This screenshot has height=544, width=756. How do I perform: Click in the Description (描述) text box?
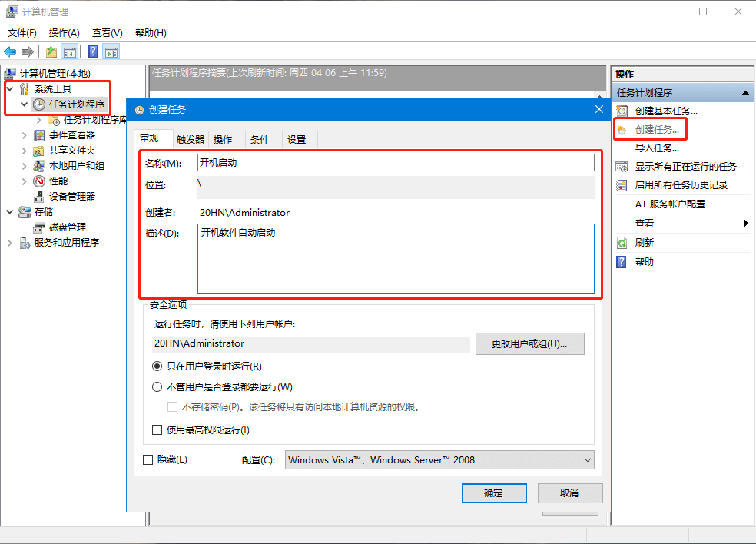[396, 258]
